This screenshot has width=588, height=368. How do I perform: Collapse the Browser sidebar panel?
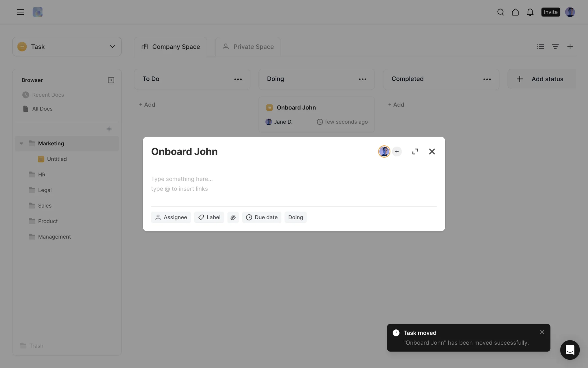(x=111, y=80)
